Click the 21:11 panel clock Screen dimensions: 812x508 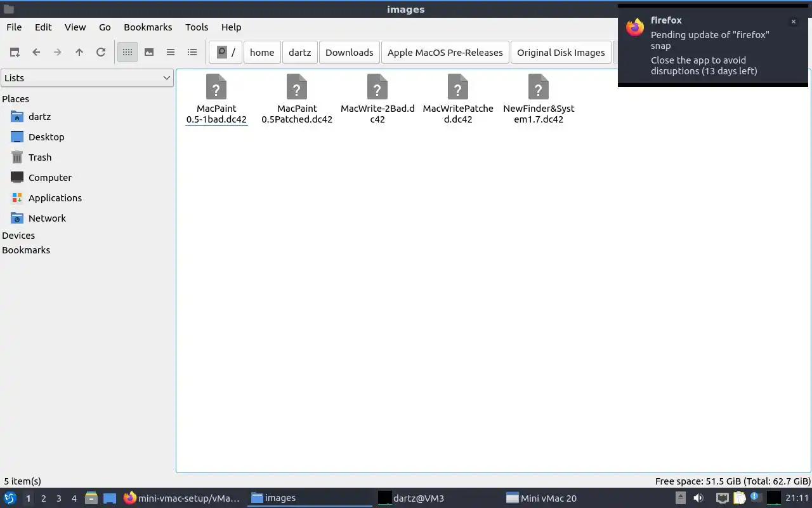(797, 498)
